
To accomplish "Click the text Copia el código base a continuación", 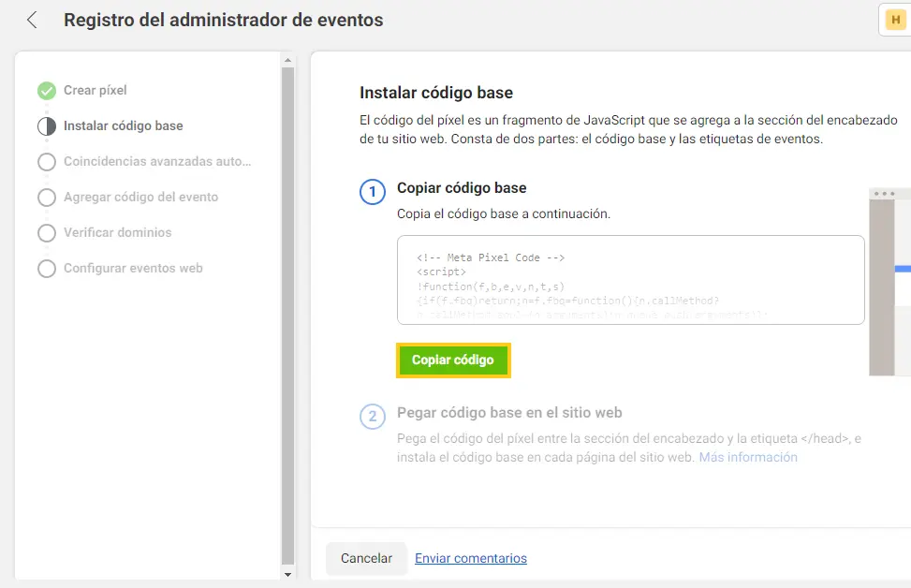I will point(504,213).
